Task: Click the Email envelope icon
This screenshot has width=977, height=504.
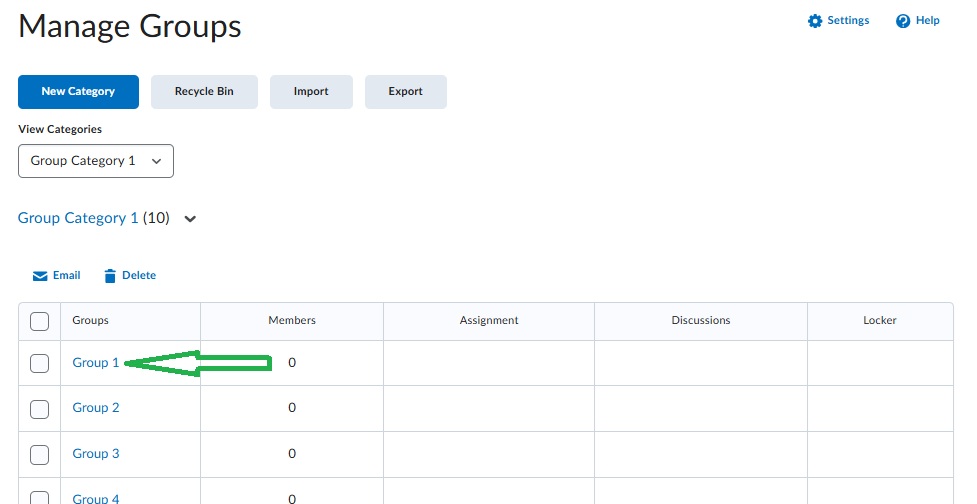Action: tap(40, 276)
